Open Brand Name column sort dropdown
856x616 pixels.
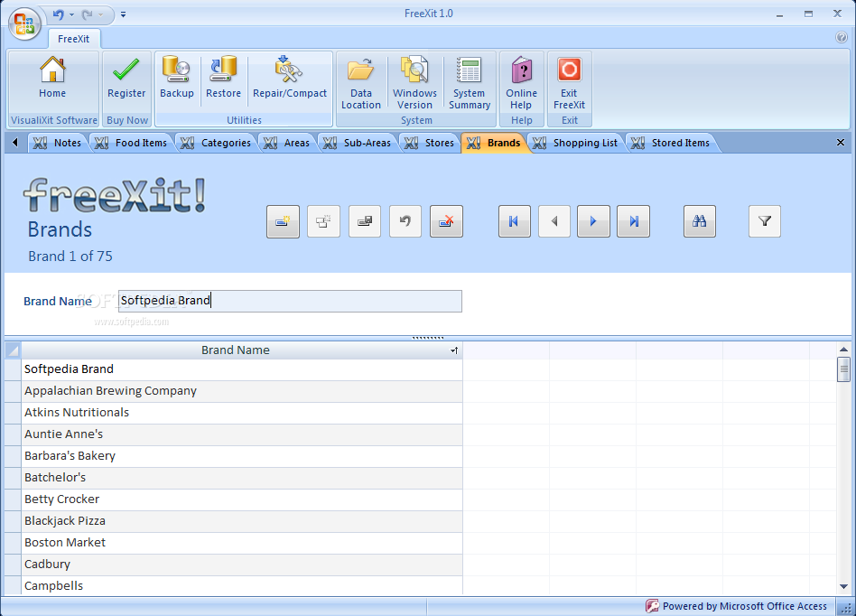point(454,350)
